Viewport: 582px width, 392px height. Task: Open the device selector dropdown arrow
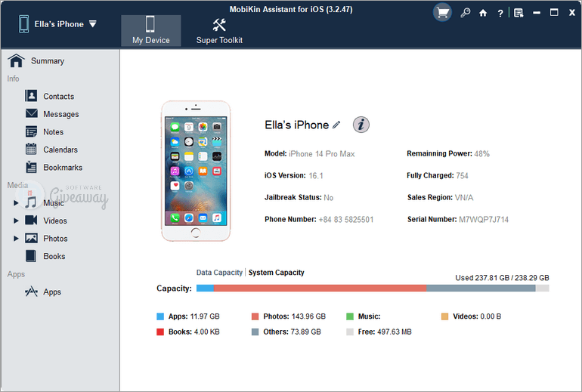(x=93, y=24)
